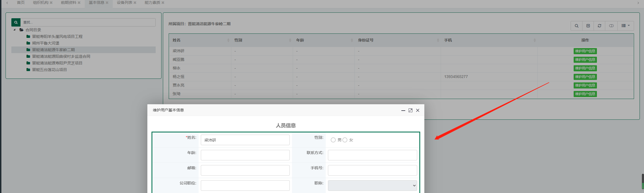This screenshot has width=644, height=193.
Task: Select 晋能寿阳羊头崖风电项目工程 in the tree
Action: point(57,36)
